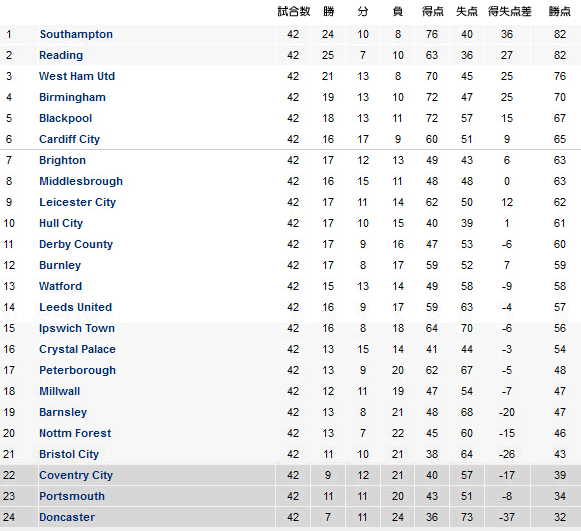Image resolution: width=581 pixels, height=531 pixels.
Task: Click the 得失点差 column header
Action: (509, 11)
